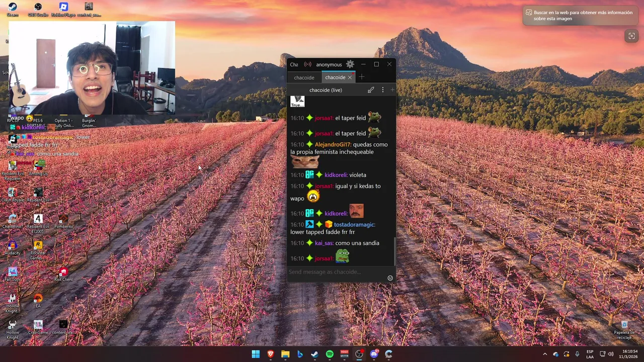Click the visual search icon below the tip

point(631,36)
